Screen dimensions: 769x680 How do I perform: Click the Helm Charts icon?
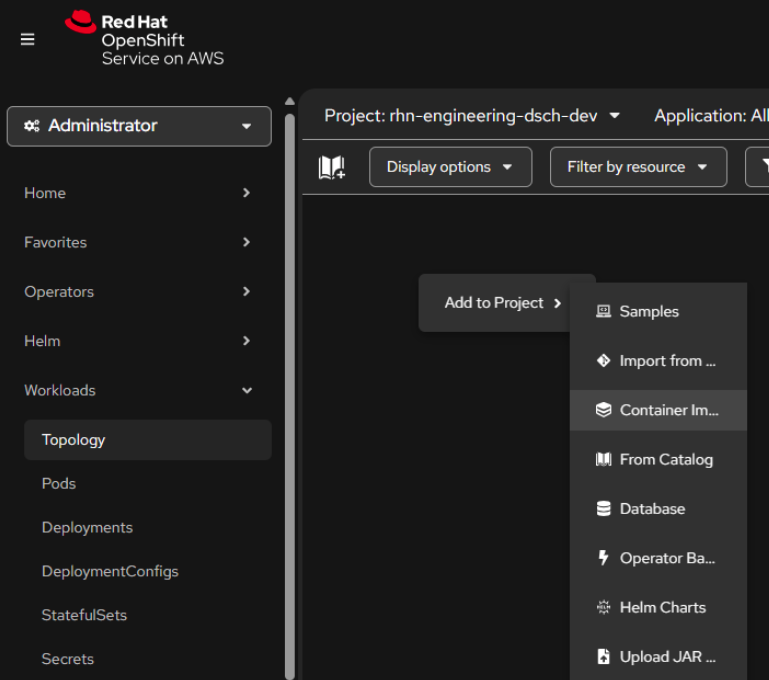click(603, 607)
